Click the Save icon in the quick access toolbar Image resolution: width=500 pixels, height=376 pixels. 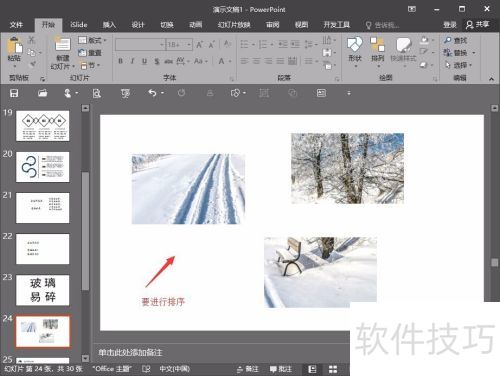click(14, 93)
